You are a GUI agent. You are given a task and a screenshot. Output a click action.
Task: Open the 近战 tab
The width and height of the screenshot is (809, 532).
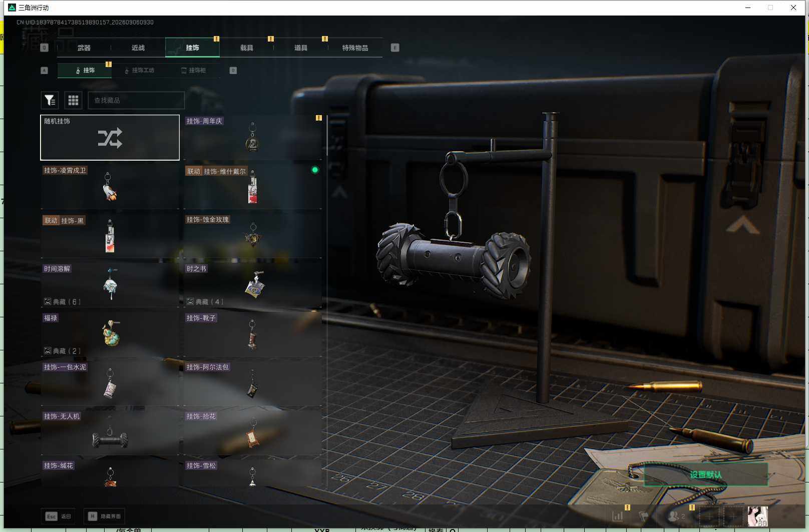tap(138, 48)
